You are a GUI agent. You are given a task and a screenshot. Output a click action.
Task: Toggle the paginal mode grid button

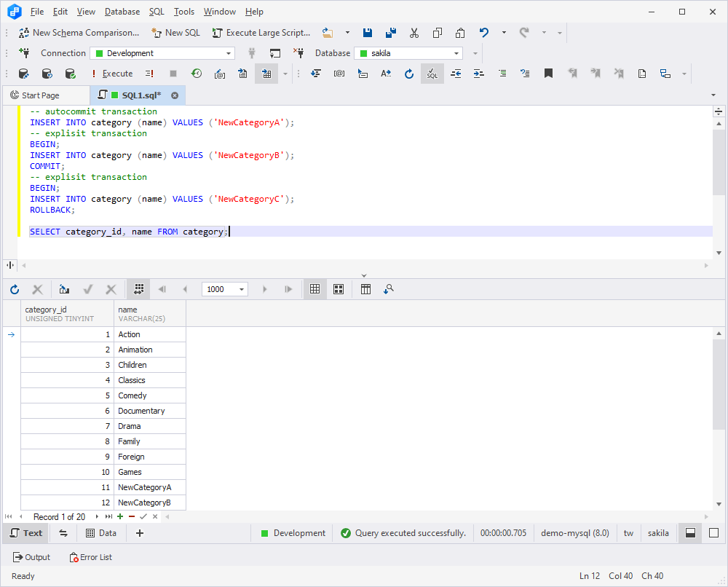[x=138, y=289]
